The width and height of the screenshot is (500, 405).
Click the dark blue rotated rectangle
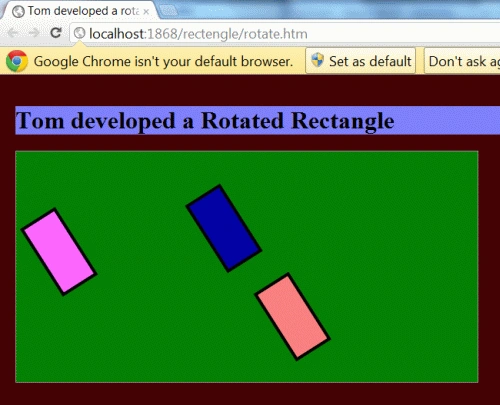pyautogui.click(x=224, y=228)
